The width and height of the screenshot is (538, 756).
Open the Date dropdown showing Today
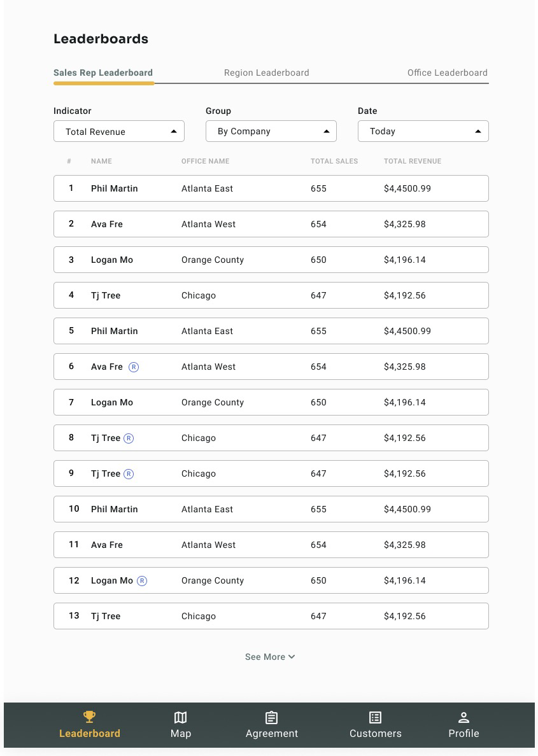423,131
